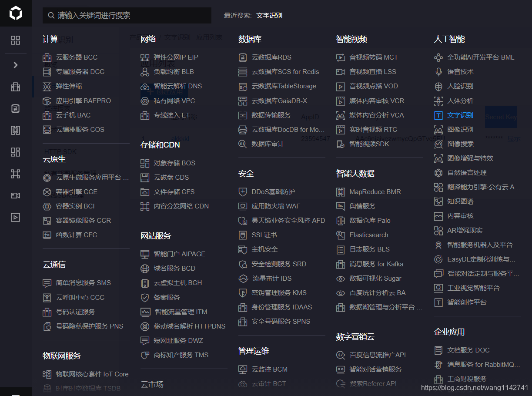Open 人脸识别
This screenshot has width=532, height=396.
coord(460,86)
